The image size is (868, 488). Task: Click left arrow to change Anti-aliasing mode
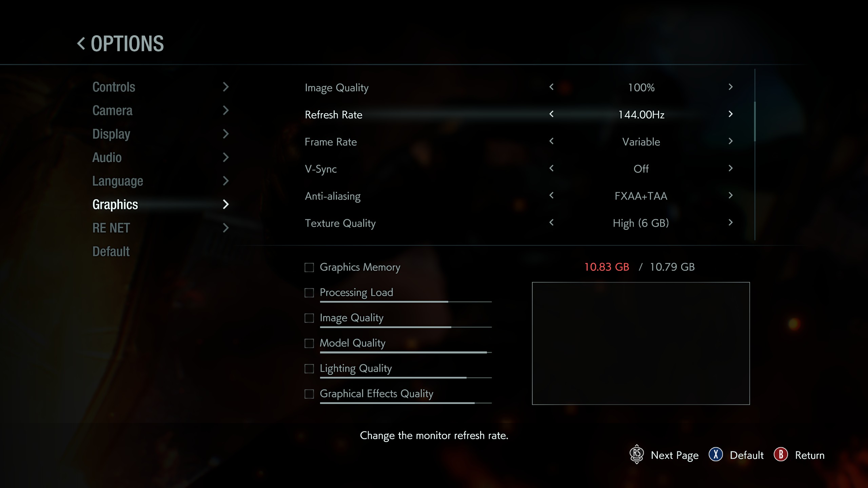coord(551,196)
